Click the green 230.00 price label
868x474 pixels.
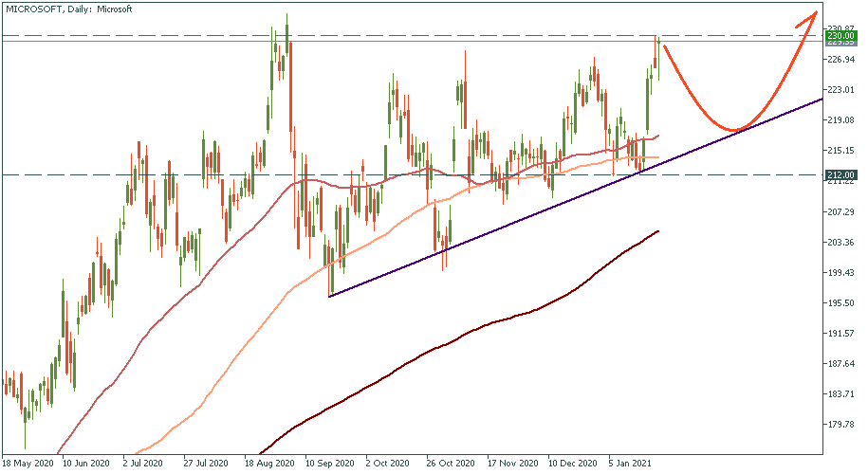pos(842,36)
